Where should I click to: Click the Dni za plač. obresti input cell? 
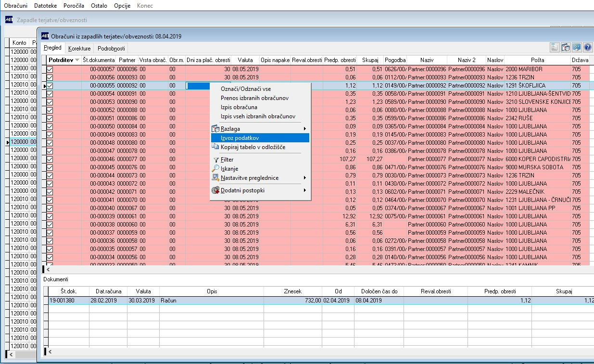209,86
